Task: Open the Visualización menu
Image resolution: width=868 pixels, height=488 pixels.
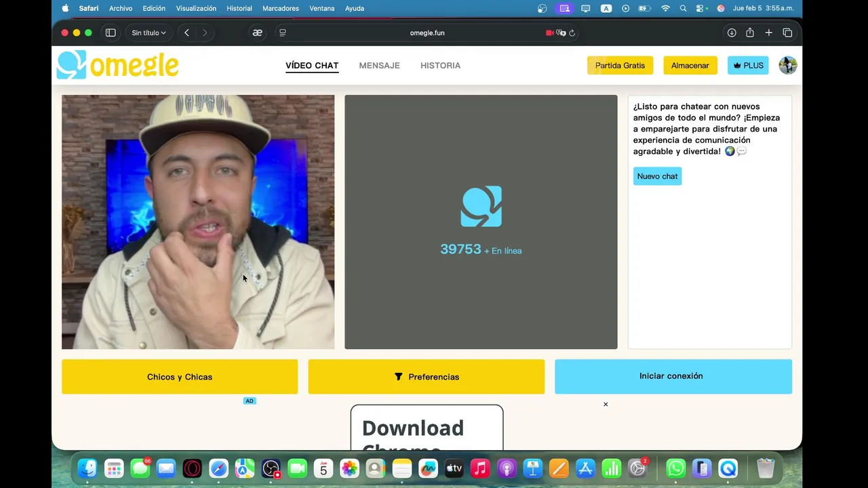Action: point(196,8)
